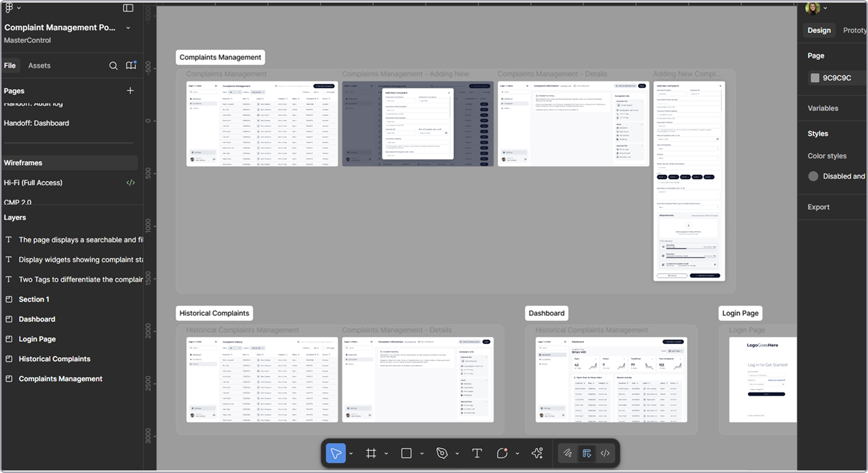Open the Prototype tab

coord(854,30)
